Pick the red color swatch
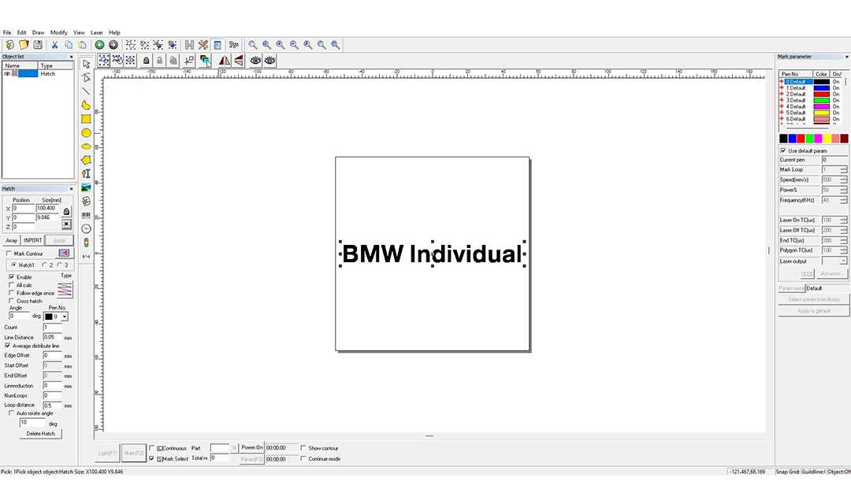 (801, 139)
